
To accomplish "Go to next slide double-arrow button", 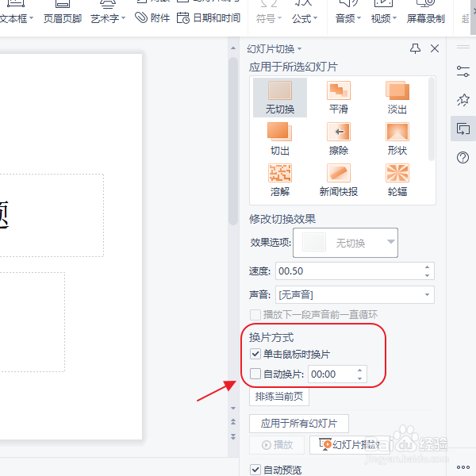I will point(233,437).
